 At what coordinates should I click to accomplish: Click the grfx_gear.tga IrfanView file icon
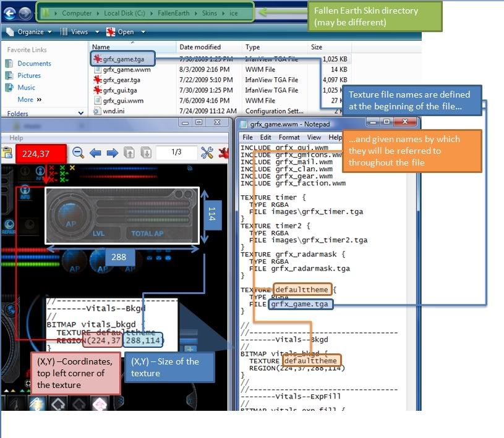(97, 79)
